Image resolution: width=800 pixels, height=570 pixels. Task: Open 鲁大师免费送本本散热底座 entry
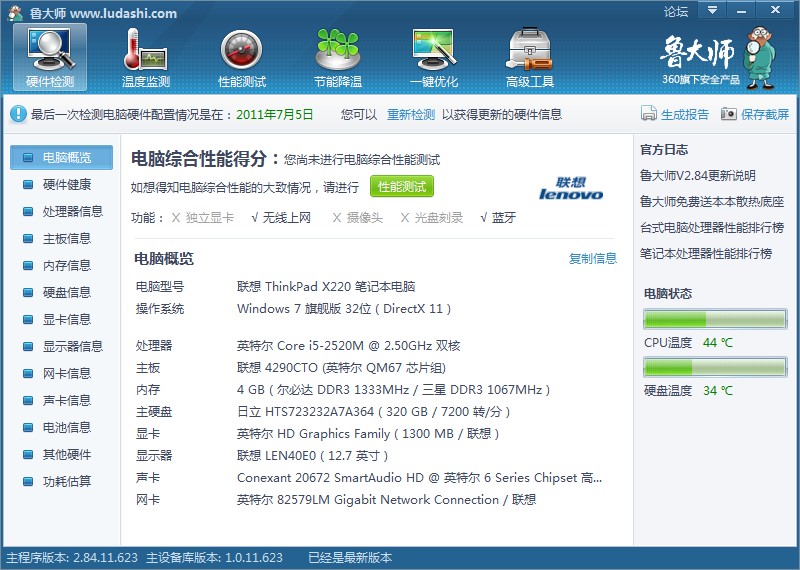point(712,202)
